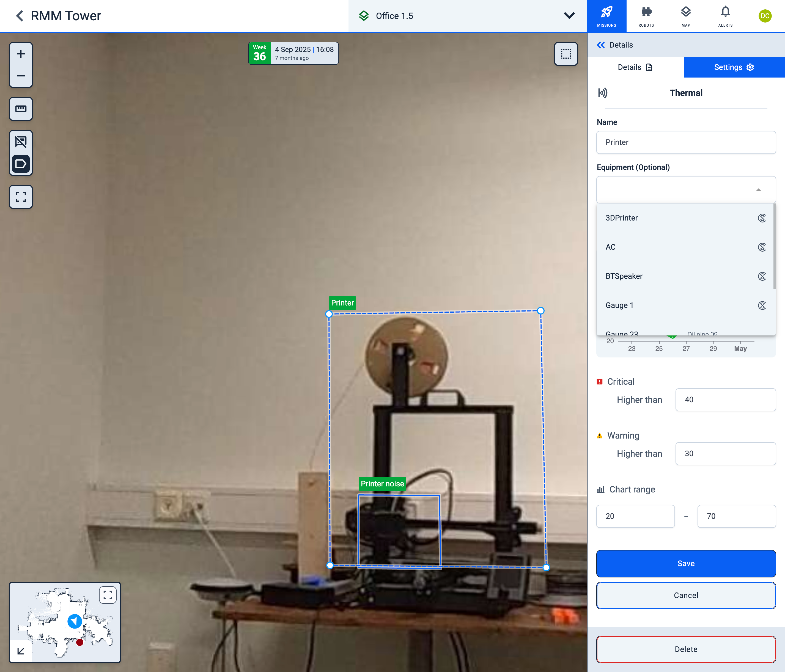Click the icon beside BTSpeaker
785x672 pixels.
click(762, 276)
